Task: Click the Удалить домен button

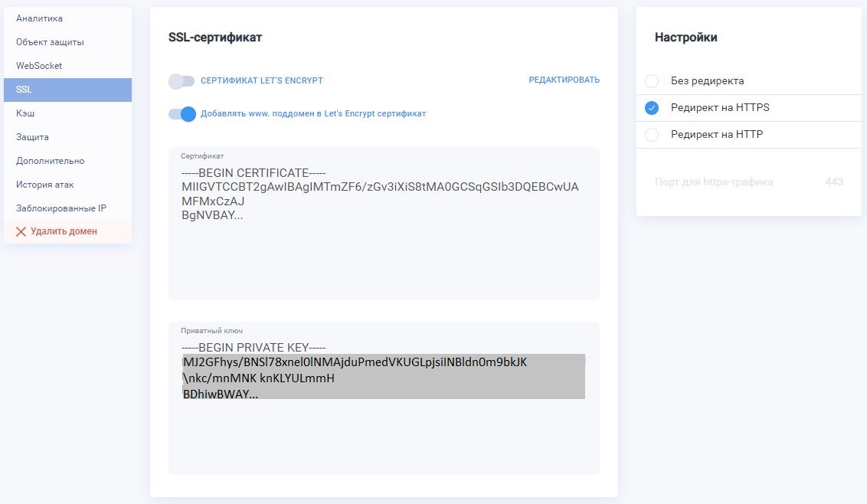Action: click(x=64, y=231)
